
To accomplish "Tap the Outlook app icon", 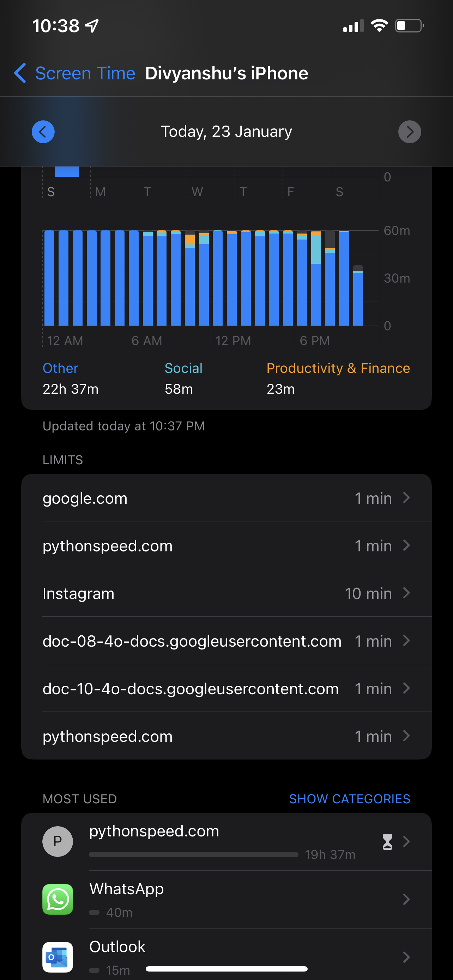I will (x=58, y=956).
